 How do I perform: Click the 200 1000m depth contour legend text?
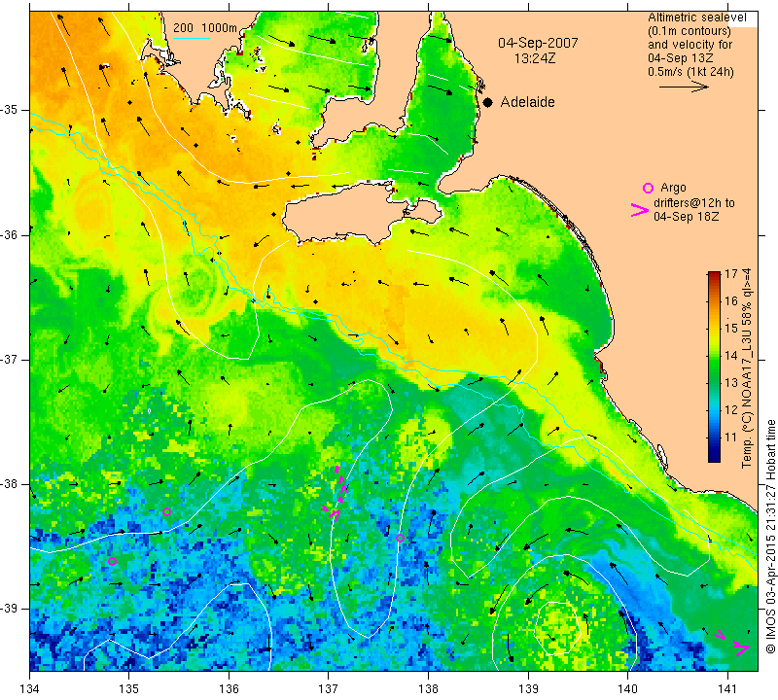tap(205, 28)
